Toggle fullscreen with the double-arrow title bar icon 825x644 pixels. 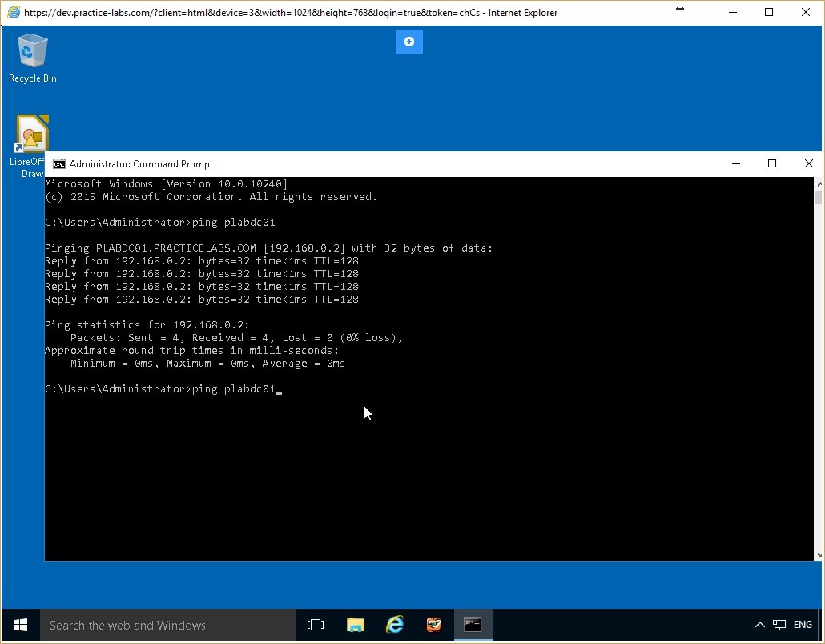[x=679, y=10]
